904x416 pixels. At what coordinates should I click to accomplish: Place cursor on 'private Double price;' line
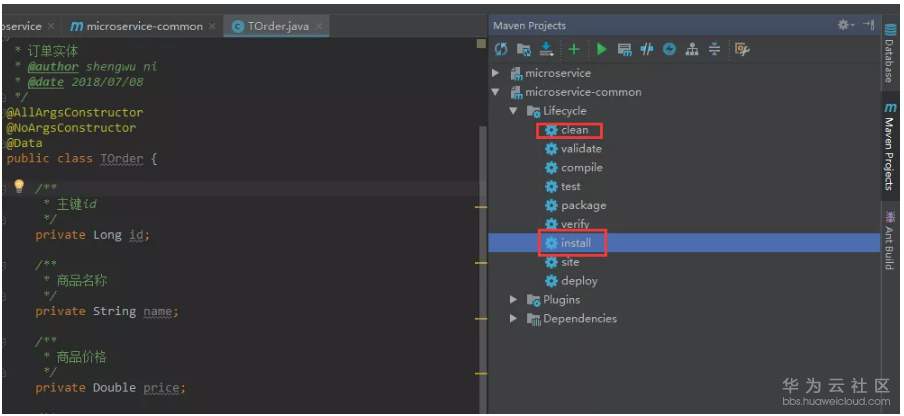[111, 388]
